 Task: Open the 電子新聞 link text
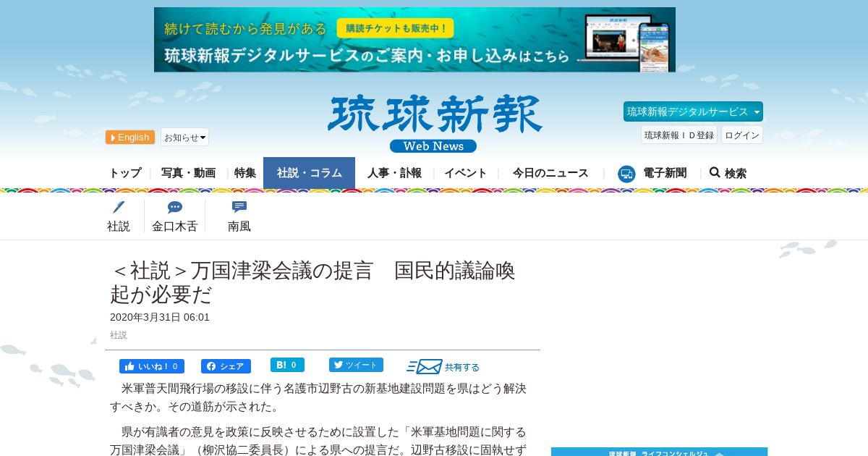coord(665,173)
